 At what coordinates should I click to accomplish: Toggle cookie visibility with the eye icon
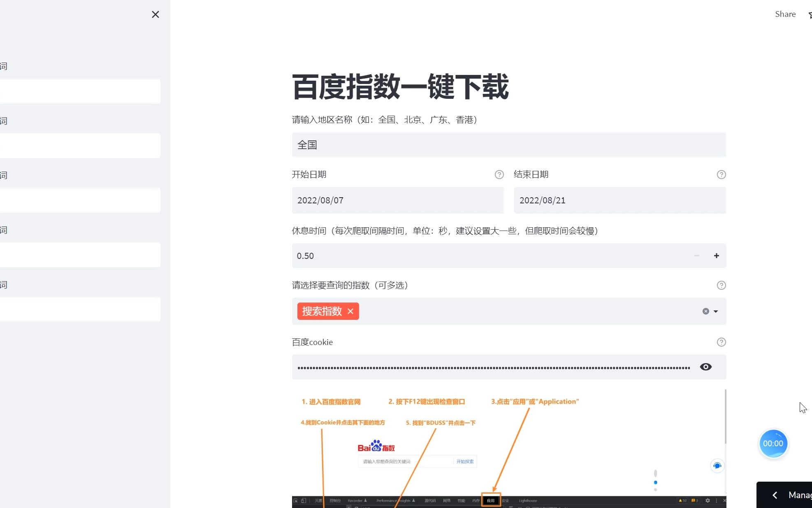[705, 367]
